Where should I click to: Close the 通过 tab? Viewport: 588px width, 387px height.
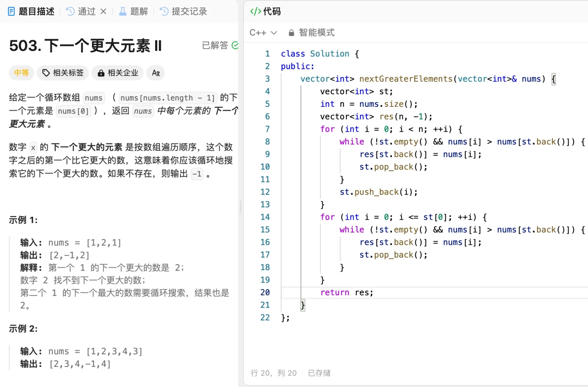coord(103,11)
